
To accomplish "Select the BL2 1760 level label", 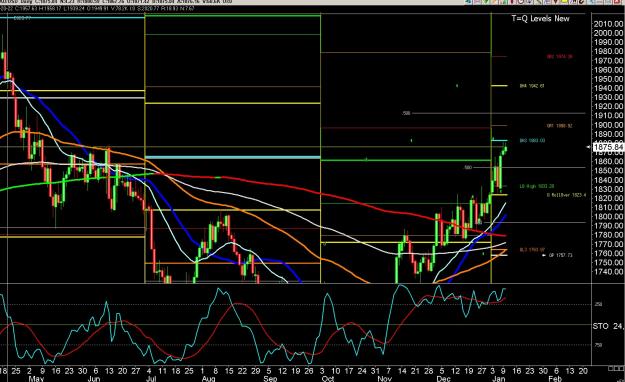I will 532,250.
